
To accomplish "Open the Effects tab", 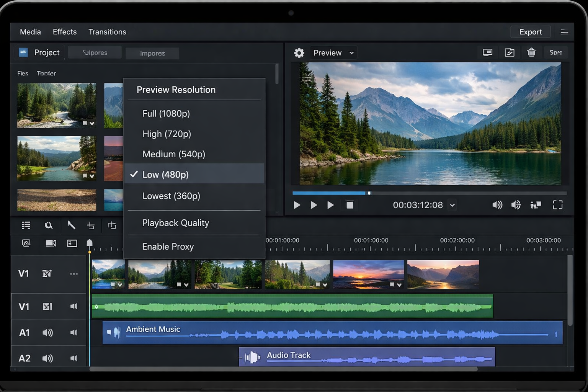I will (x=65, y=32).
